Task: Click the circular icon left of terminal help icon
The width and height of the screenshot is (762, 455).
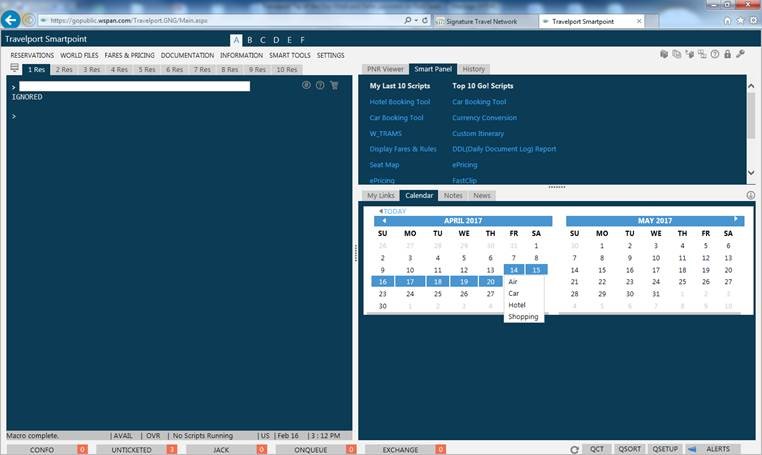Action: 306,85
